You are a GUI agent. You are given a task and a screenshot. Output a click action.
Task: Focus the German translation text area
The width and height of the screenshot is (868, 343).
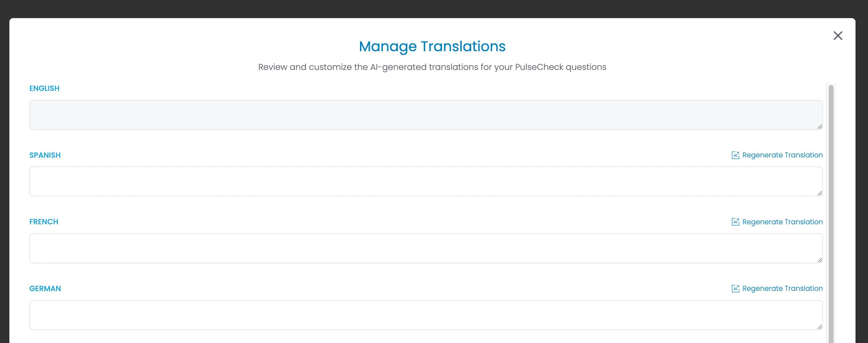(x=426, y=315)
